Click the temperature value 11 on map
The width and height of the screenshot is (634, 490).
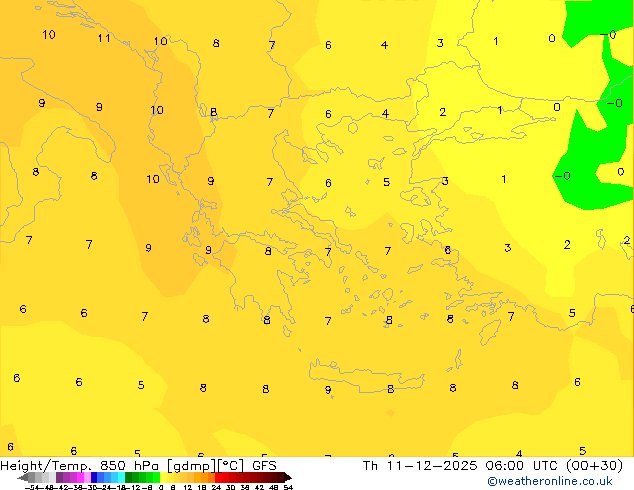[104, 38]
